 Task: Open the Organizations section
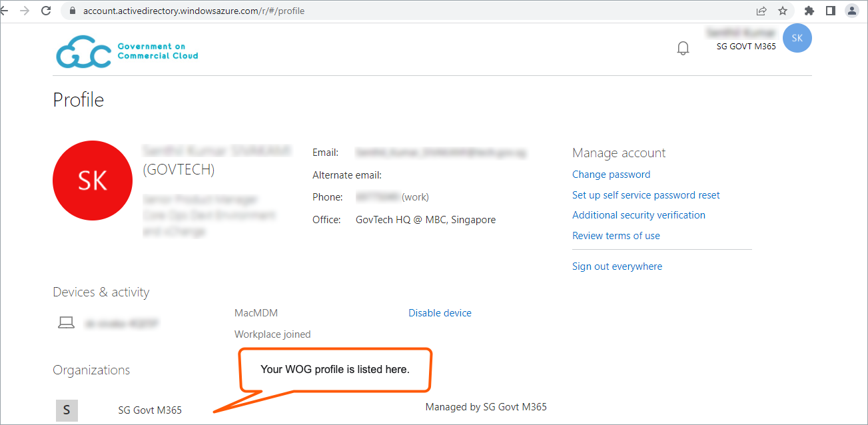[x=91, y=370]
